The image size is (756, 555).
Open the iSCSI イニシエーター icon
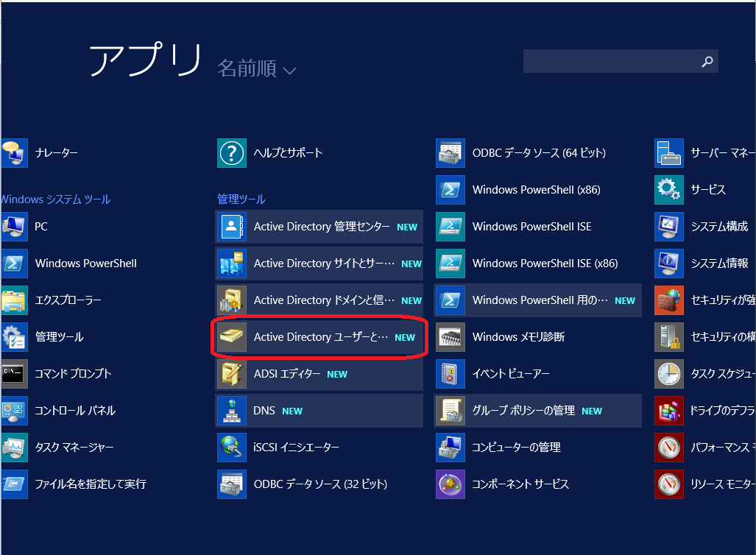pos(232,448)
